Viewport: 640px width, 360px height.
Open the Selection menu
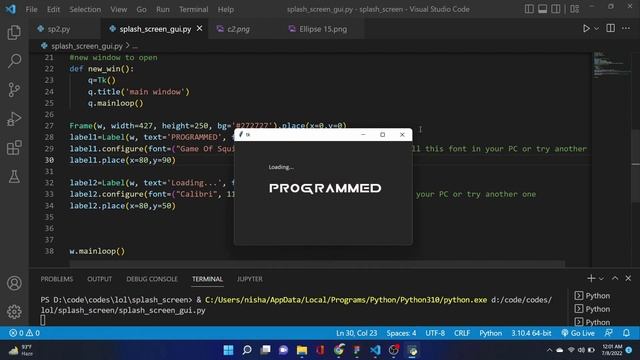coord(85,9)
